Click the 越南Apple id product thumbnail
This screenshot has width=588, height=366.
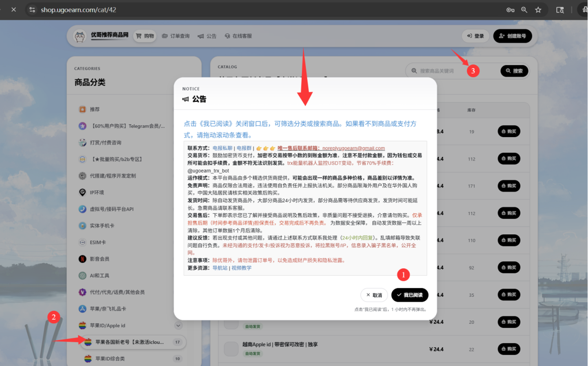tap(231, 349)
